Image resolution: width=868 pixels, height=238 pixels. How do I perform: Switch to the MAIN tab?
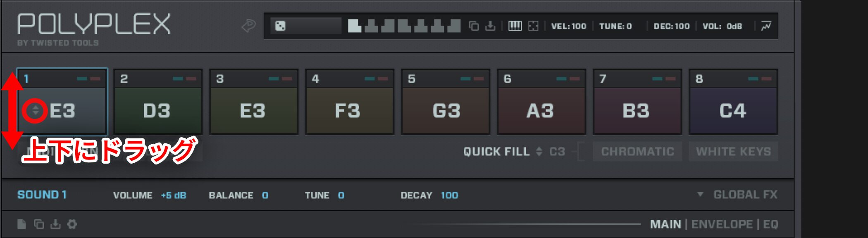[x=665, y=224]
